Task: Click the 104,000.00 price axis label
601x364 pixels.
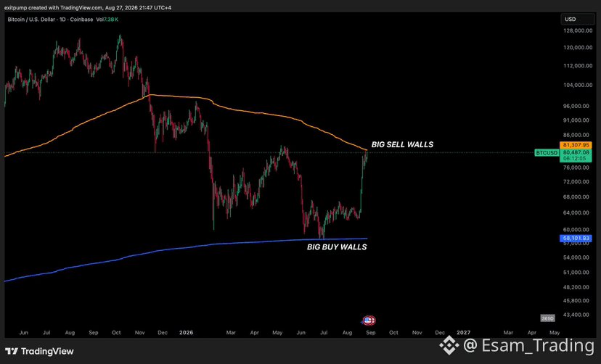Action: pos(578,85)
